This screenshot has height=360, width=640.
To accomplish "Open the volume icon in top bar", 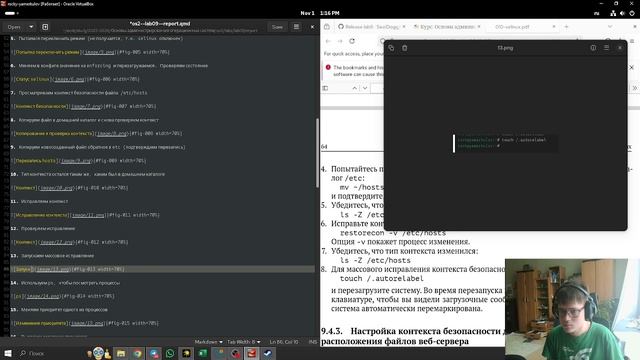I will tap(622, 13).
